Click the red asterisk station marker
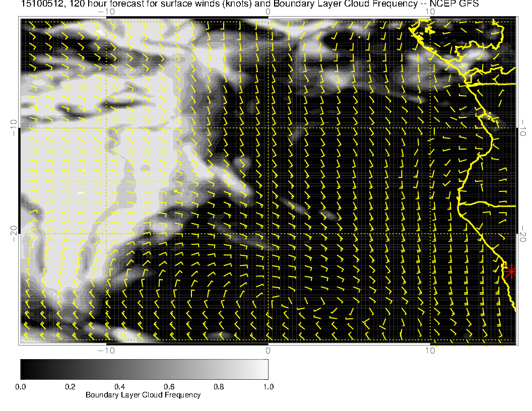Screen dimensions: 532x411 (x=510, y=271)
